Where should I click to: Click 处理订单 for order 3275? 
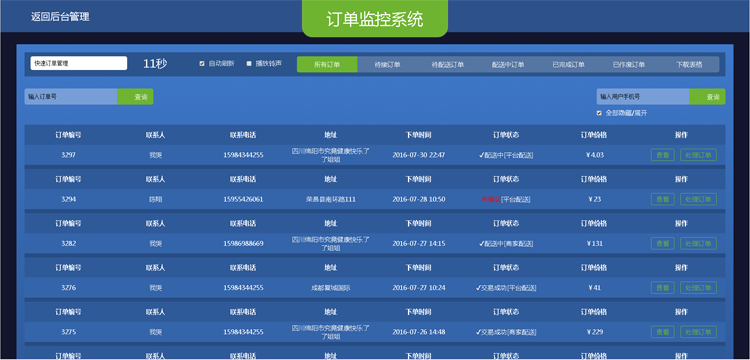coord(698,332)
